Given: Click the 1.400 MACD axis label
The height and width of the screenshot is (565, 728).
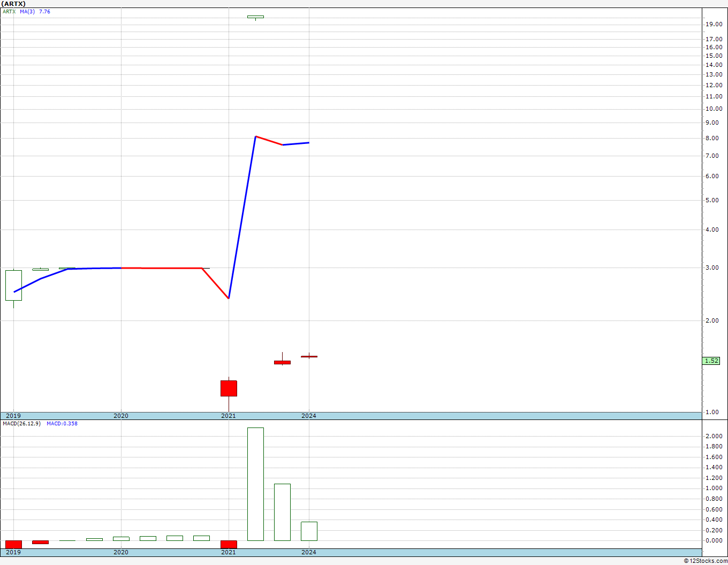Looking at the screenshot, I should point(714,467).
